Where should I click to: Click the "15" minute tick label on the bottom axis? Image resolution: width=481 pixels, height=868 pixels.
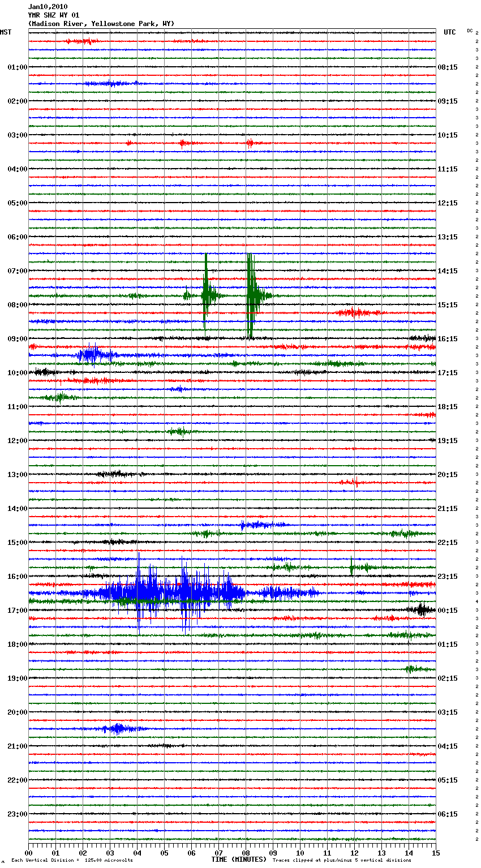click(436, 853)
